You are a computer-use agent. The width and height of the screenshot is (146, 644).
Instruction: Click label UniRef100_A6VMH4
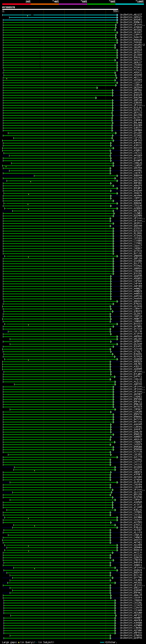click(x=131, y=196)
